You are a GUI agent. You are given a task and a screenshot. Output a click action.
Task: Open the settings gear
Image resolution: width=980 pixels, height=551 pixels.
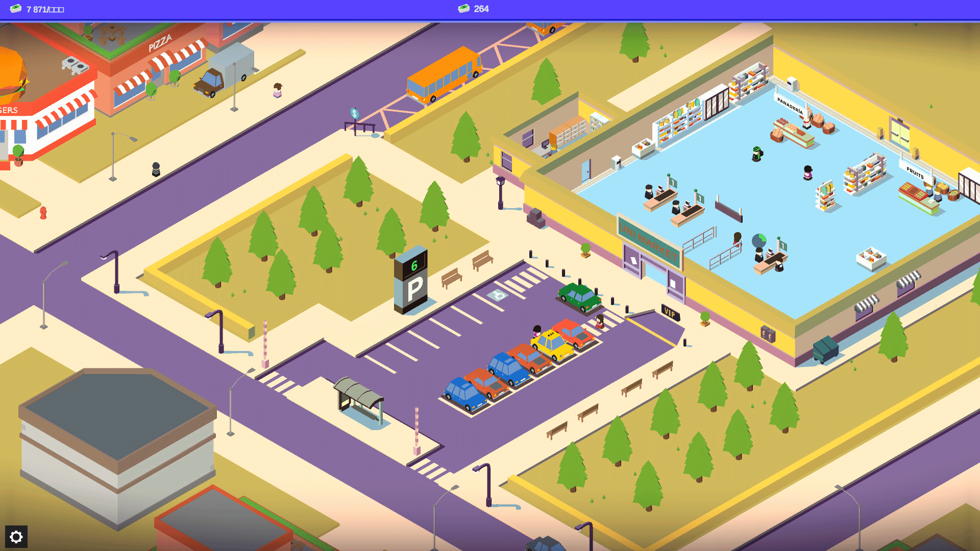16,537
